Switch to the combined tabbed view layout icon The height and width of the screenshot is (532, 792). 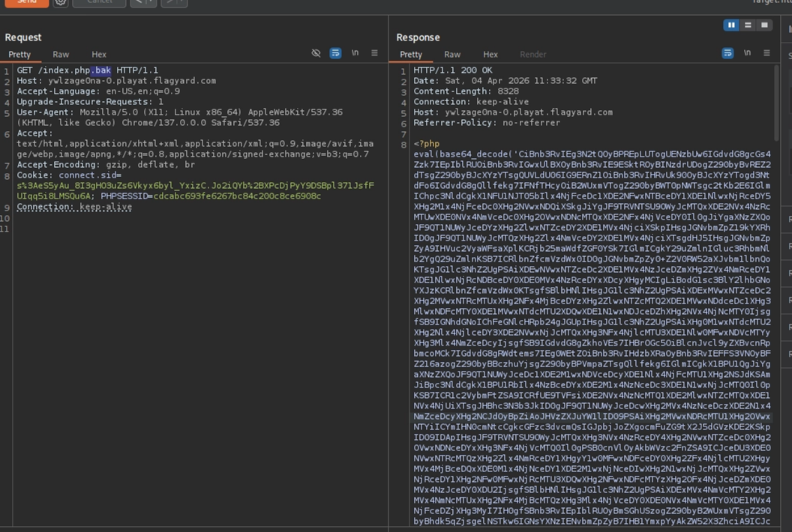[x=764, y=25]
